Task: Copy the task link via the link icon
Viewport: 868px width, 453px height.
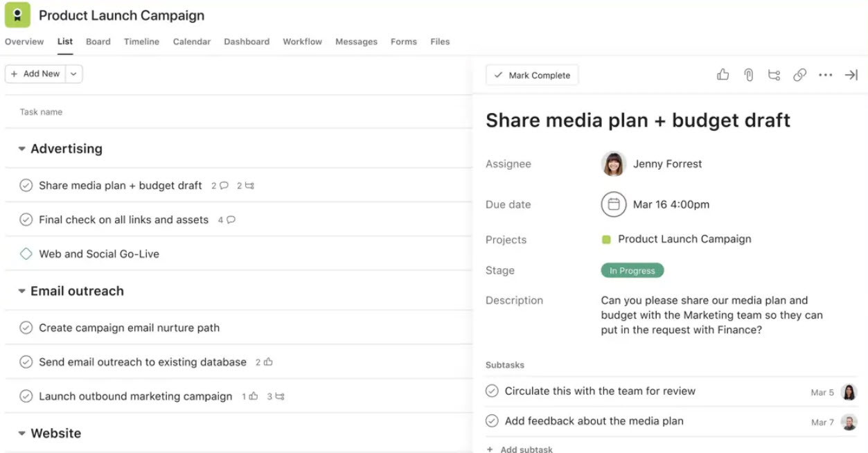Action: 800,74
